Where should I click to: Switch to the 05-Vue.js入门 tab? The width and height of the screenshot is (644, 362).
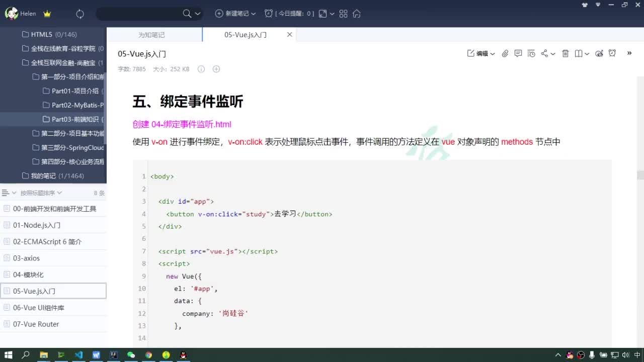246,35
